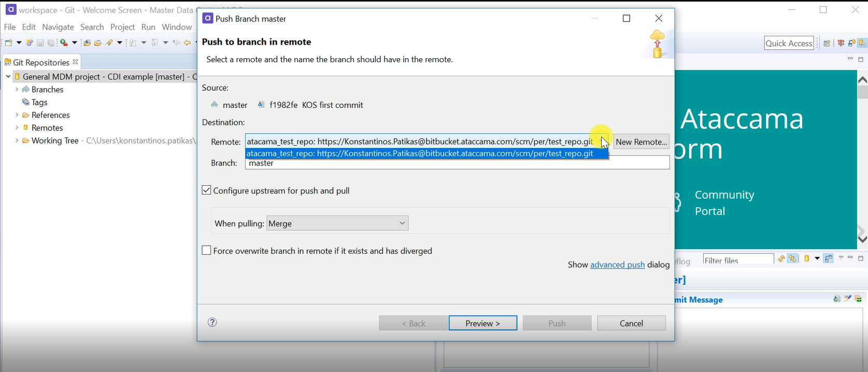Open the Navigate menu
Image resolution: width=868 pixels, height=372 pixels.
58,27
